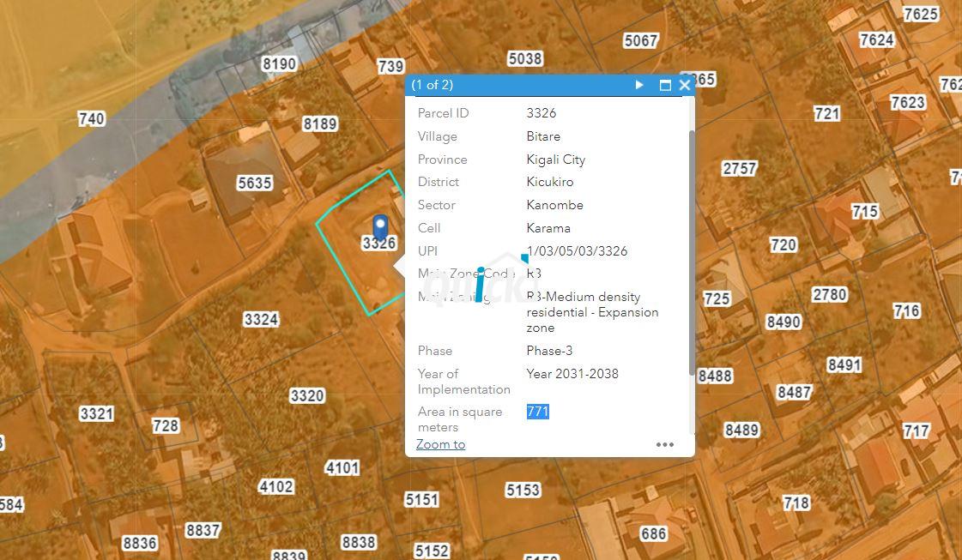Click parcel 740 label in yellow zone
The image size is (962, 560).
point(92,118)
